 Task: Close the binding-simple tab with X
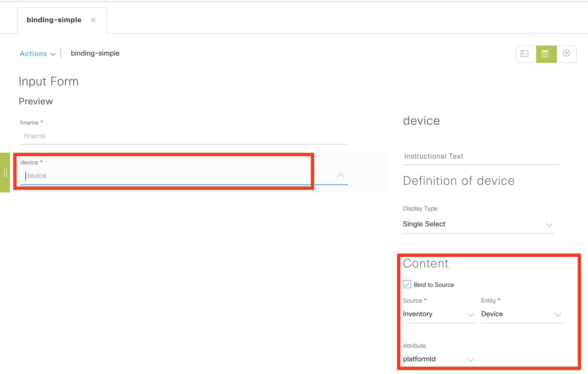[93, 20]
